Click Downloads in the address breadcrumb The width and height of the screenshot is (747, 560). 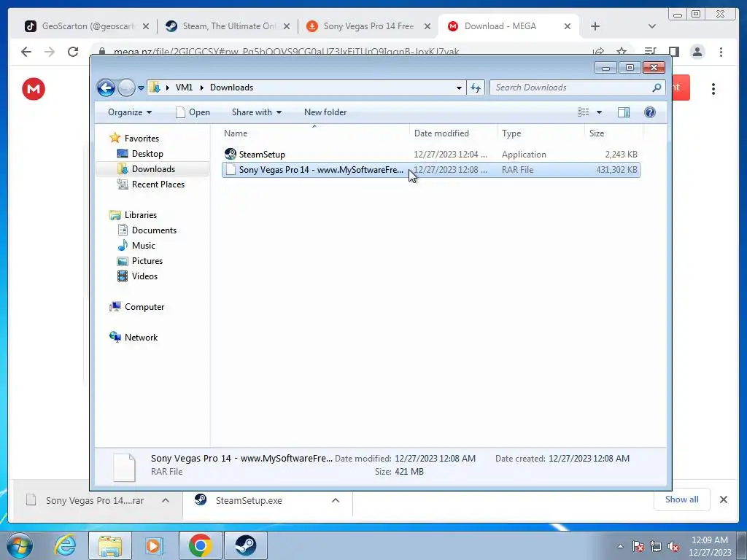tap(231, 87)
